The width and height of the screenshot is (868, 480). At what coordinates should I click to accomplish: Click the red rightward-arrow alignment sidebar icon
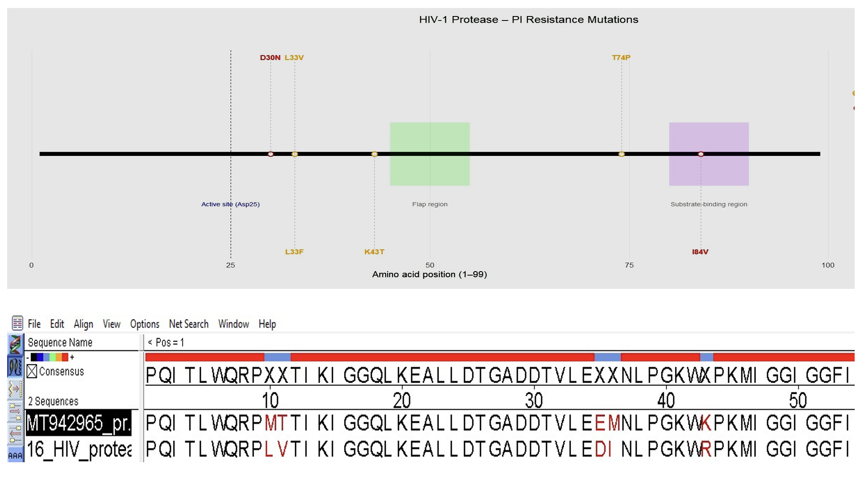pyautogui.click(x=16, y=410)
